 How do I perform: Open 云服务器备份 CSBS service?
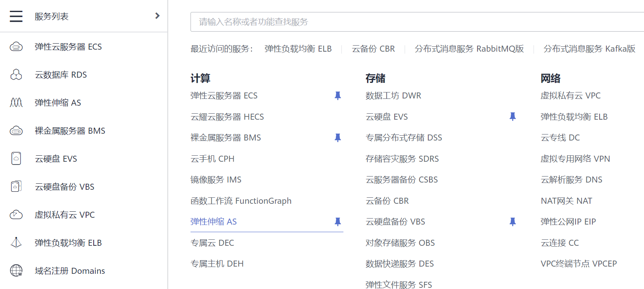pyautogui.click(x=402, y=180)
